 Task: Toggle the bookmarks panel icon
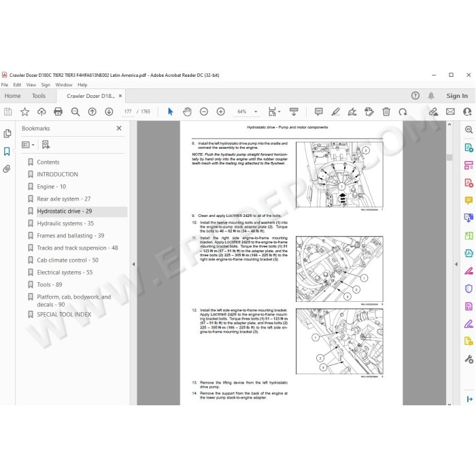[7, 151]
